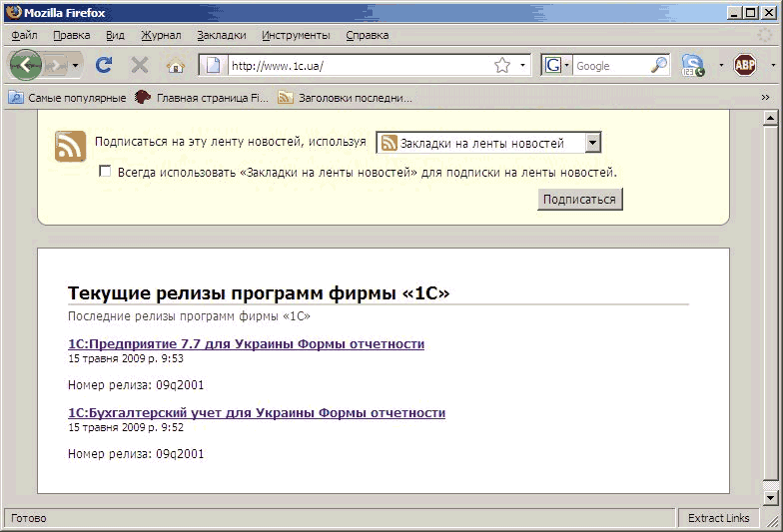The image size is (783, 532).
Task: Click the Extract Links status bar item
Action: pos(718,518)
